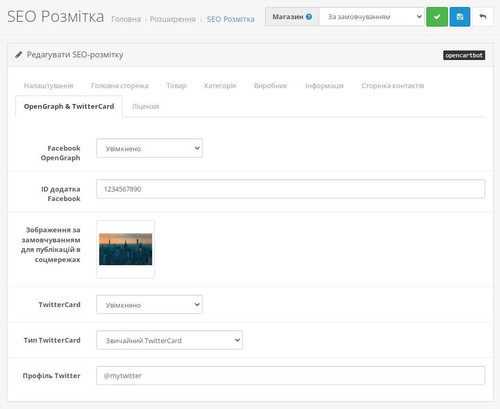Viewport: 500px width, 409px height.
Task: Open the Товар tab
Action: pyautogui.click(x=176, y=86)
